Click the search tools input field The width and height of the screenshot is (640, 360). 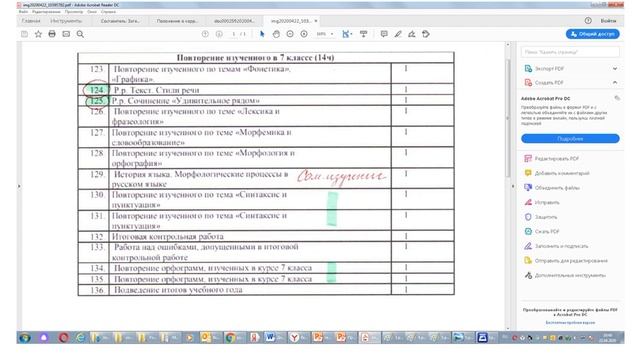pyautogui.click(x=570, y=52)
